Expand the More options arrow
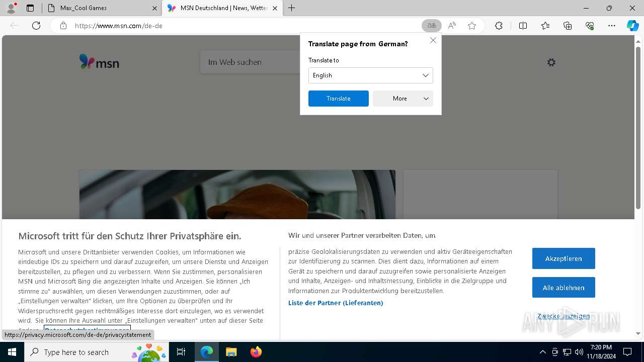The height and width of the screenshot is (362, 644). click(426, 99)
